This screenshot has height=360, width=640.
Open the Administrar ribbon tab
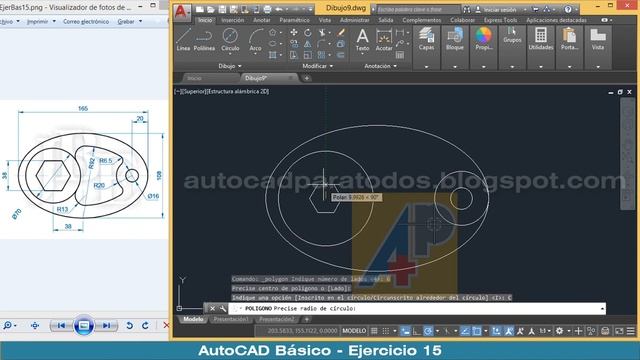point(354,20)
